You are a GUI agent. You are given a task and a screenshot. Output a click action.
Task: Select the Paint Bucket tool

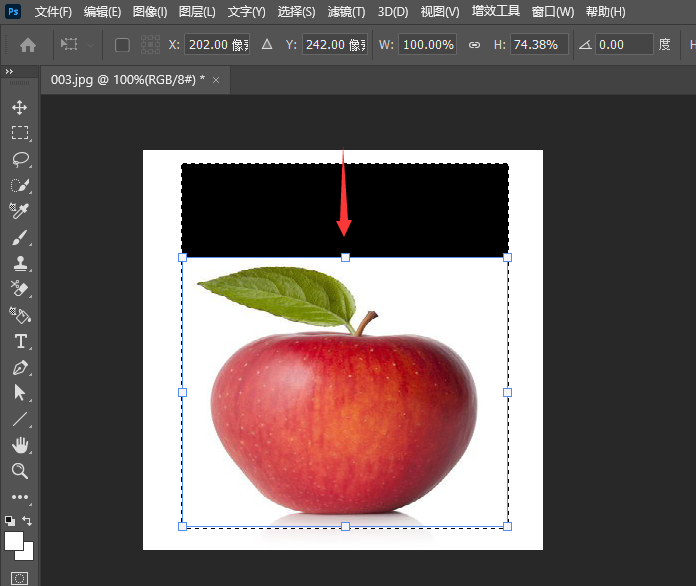(20, 315)
